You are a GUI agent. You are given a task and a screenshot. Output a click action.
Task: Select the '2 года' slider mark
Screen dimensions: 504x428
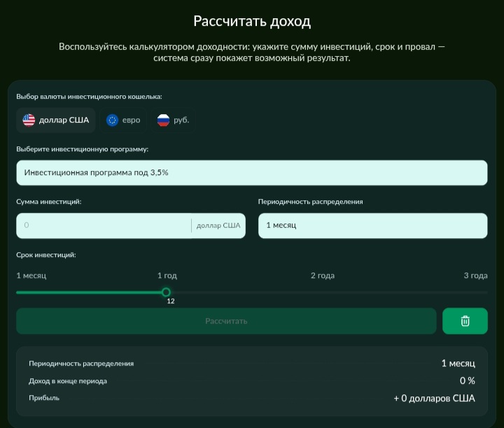coord(323,276)
